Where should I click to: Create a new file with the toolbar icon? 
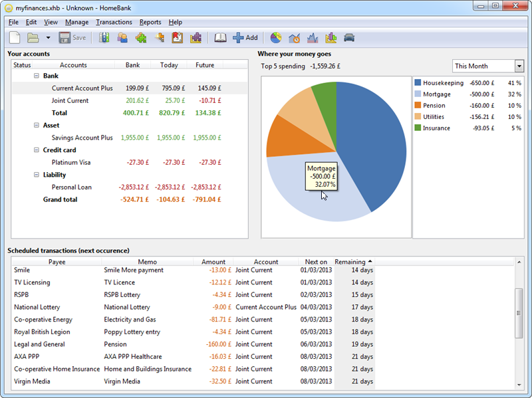(x=15, y=38)
